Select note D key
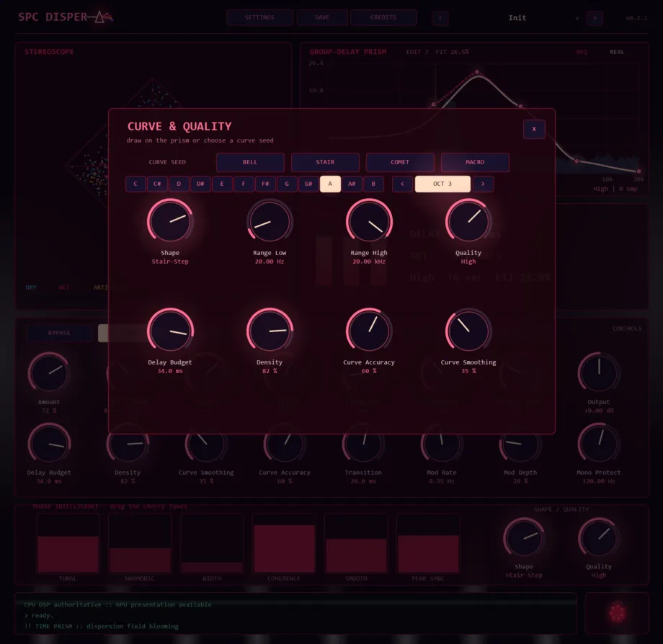Image resolution: width=663 pixels, height=644 pixels. (179, 184)
